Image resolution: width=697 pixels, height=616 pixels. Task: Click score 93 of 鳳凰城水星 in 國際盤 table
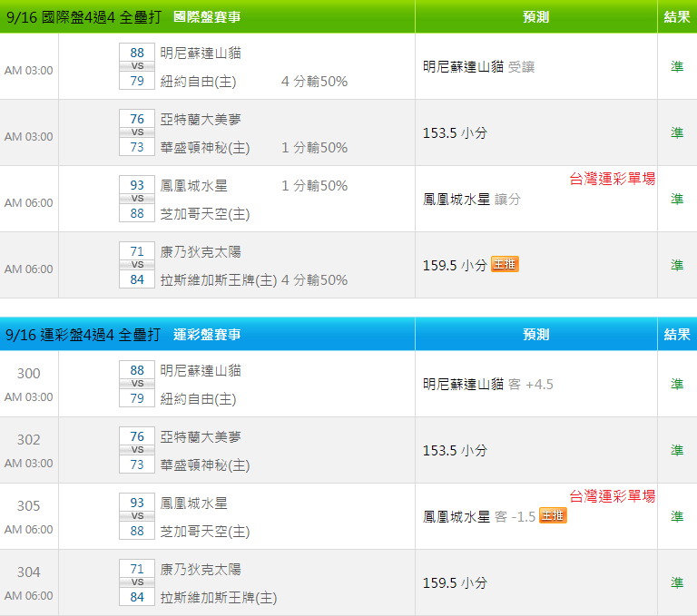pyautogui.click(x=137, y=185)
